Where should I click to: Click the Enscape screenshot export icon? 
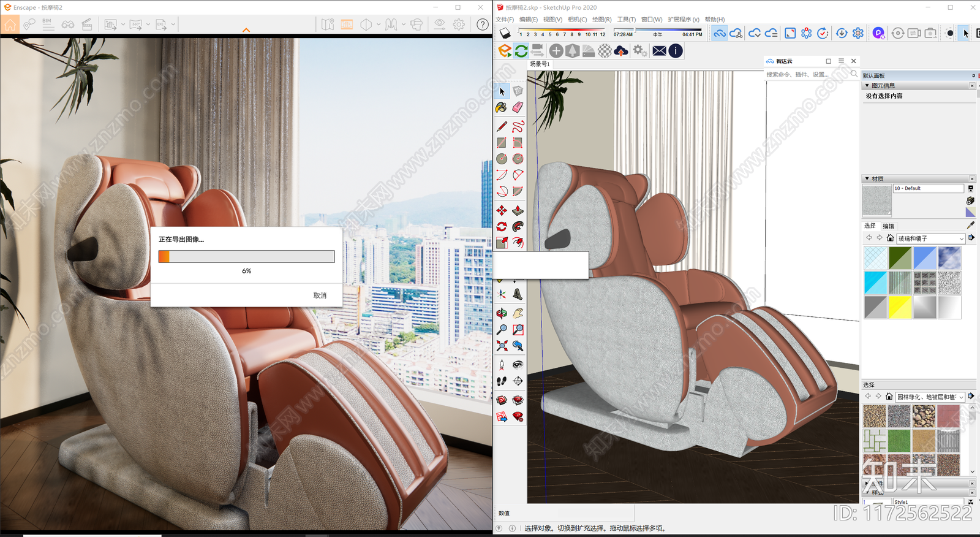tap(110, 25)
